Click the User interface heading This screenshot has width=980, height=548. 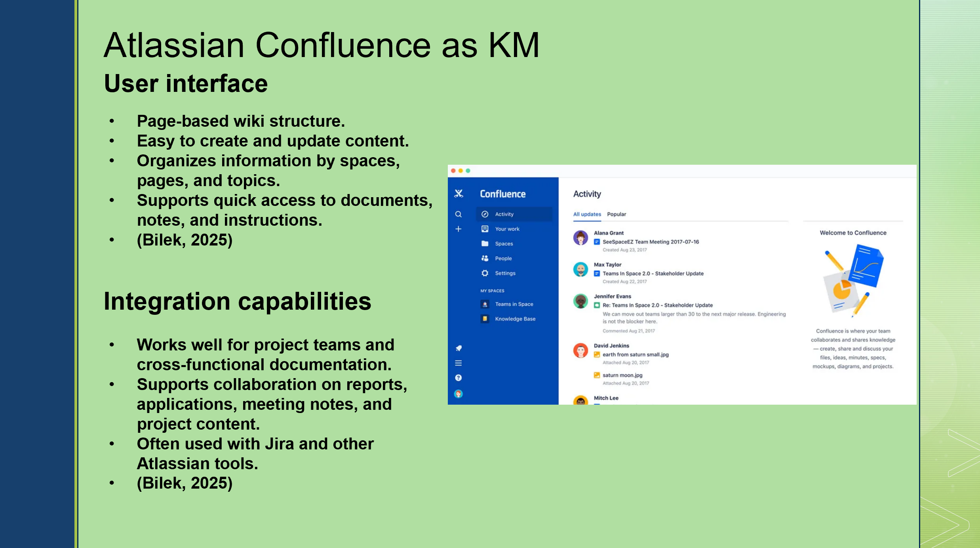[x=186, y=84]
